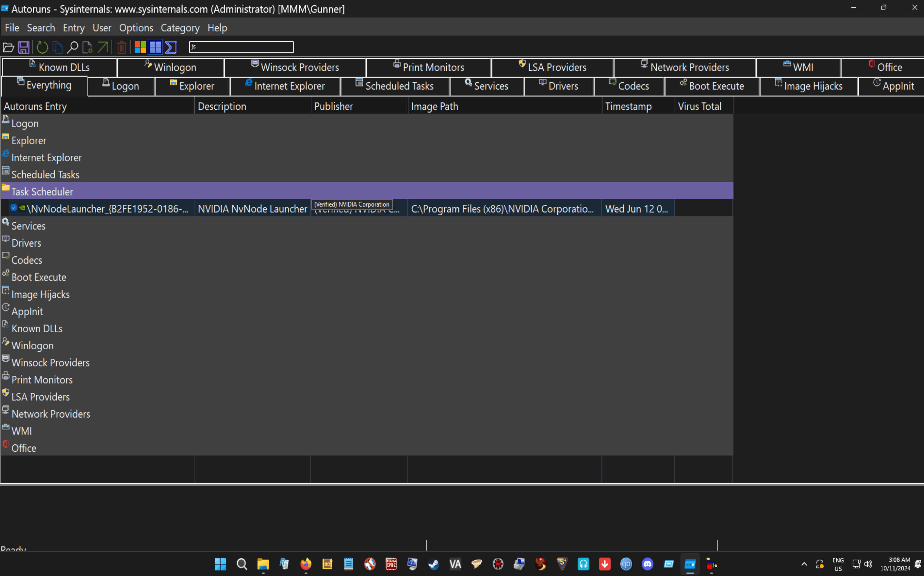The image size is (924, 576).
Task: Click the quick filter box containing js
Action: 241,47
